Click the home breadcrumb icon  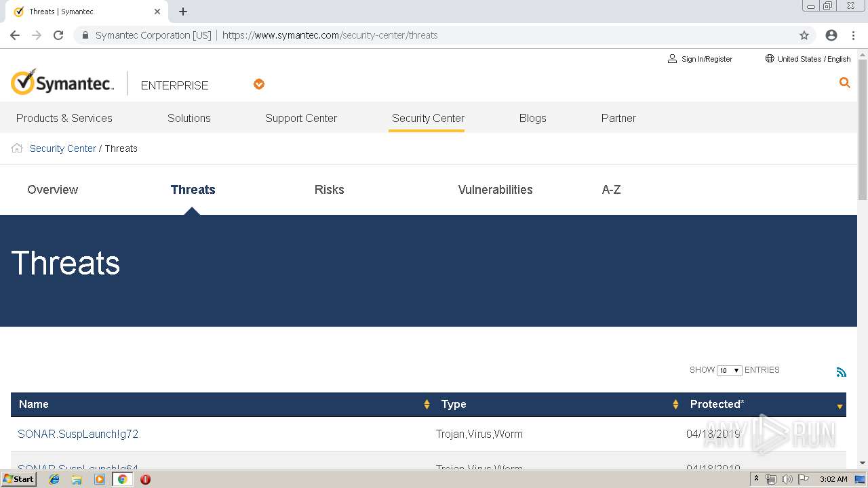pyautogui.click(x=17, y=148)
